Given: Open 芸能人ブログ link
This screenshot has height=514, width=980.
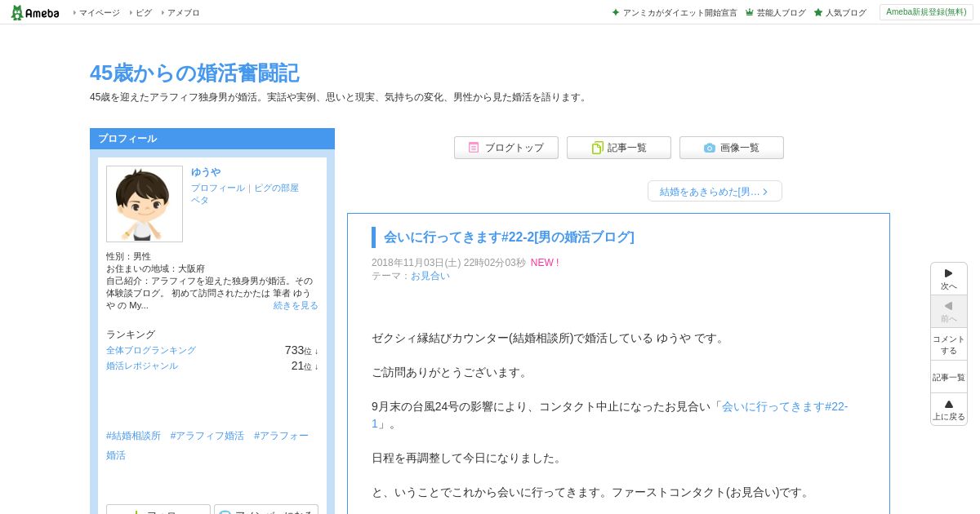Looking at the screenshot, I should click(x=781, y=13).
